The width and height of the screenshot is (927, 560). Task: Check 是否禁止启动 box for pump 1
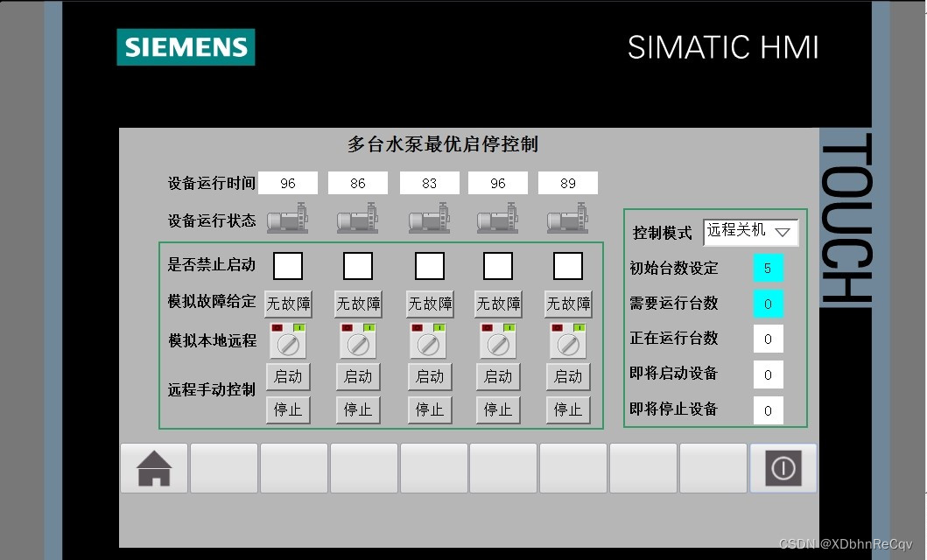click(x=288, y=266)
